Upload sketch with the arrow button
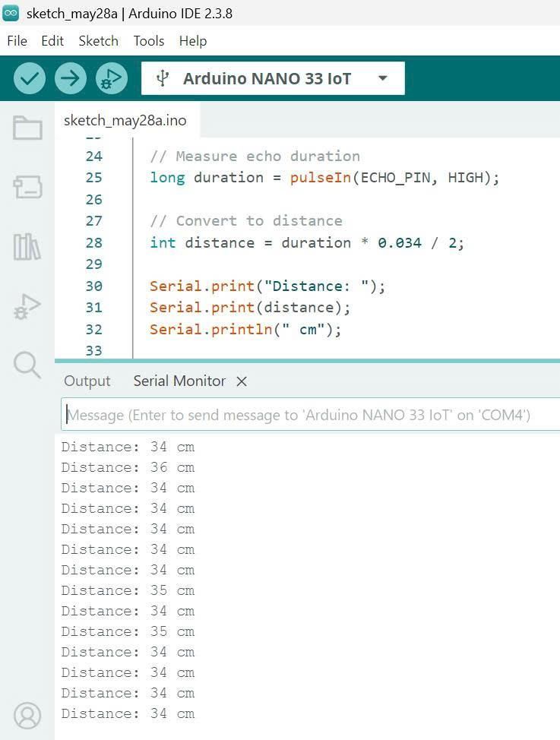 [71, 77]
